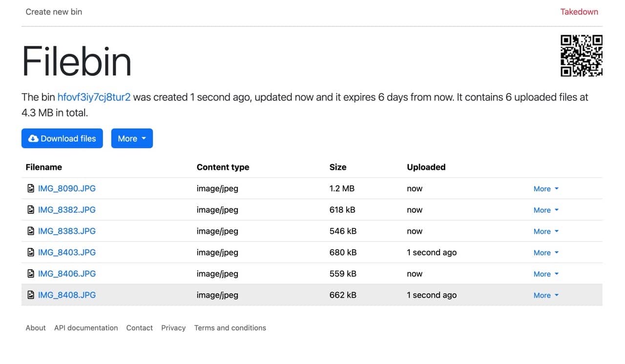Screen dimensions: 625x364
Task: Open the blue More dropdown button
Action: pyautogui.click(x=132, y=139)
